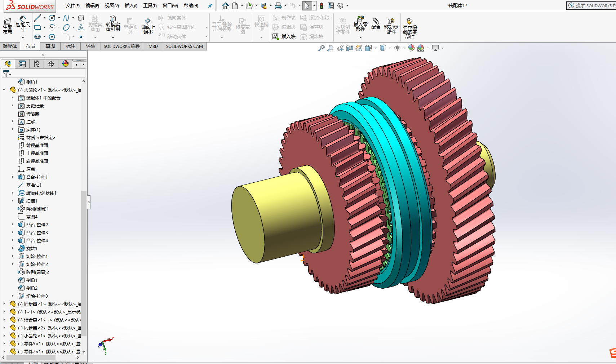Open the PropertyManager tab icon
Image resolution: width=616 pixels, height=364 pixels.
click(22, 64)
